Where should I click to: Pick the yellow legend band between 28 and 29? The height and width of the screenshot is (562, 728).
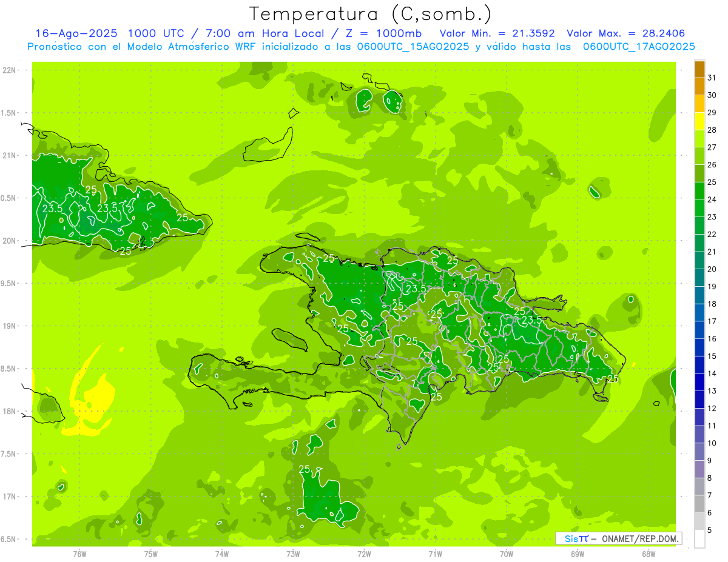coord(699,121)
